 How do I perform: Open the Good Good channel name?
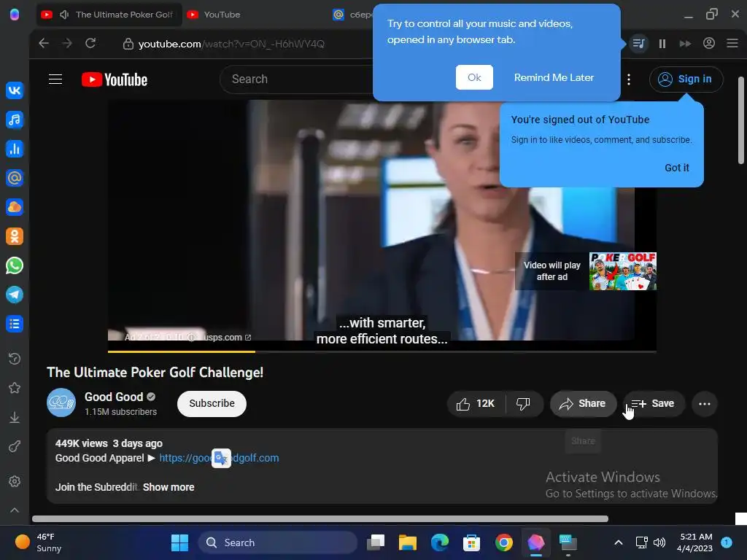(x=114, y=397)
